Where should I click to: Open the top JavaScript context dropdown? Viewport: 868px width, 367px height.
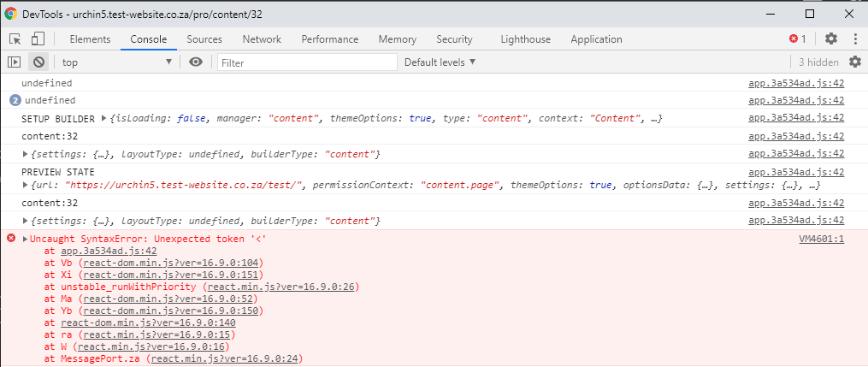(116, 62)
